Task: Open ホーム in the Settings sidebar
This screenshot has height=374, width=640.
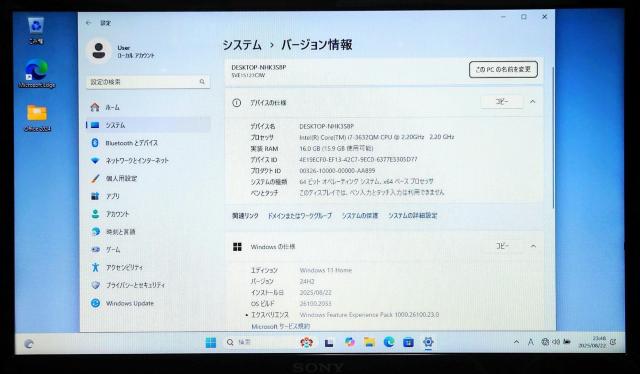Action: point(148,107)
